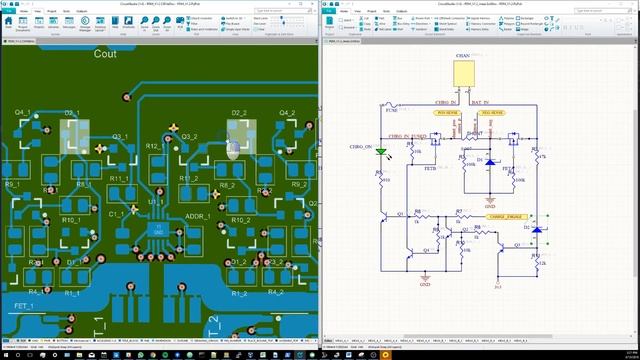Open Tools tab in schematic window
640x360 pixels.
(x=386, y=11)
